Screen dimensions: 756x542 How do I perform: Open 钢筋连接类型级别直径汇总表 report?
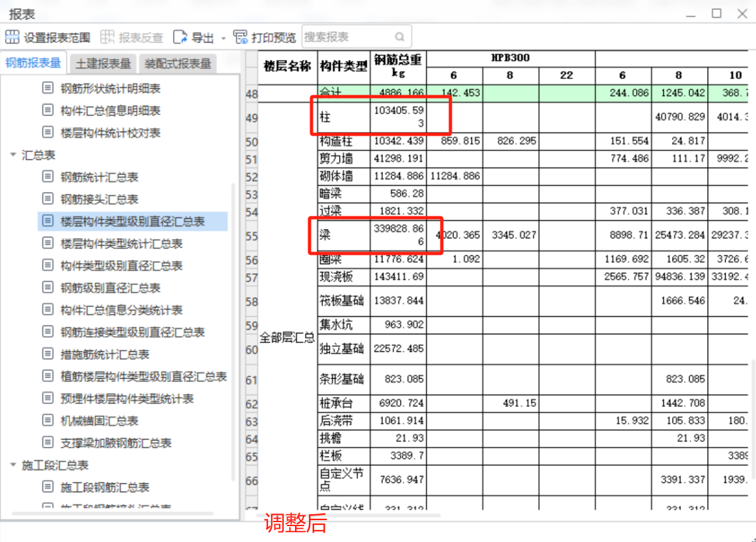tap(132, 332)
